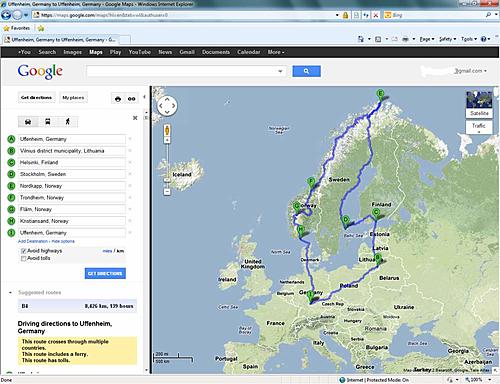Click green marker E at Nordkapp on map

click(x=380, y=95)
